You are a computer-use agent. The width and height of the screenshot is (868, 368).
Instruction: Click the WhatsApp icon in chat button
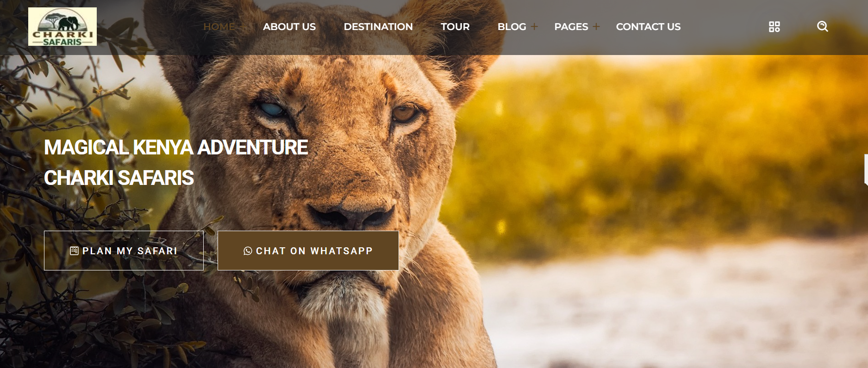(248, 251)
